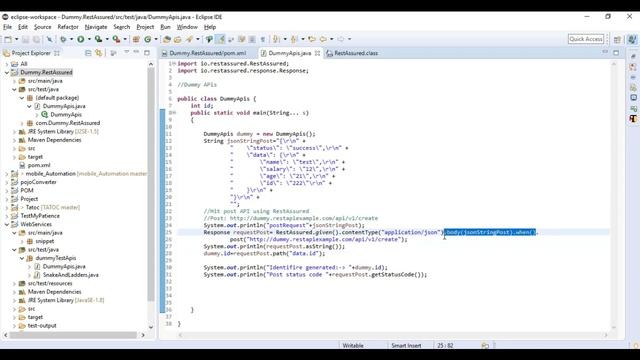Click the green New Java Class icon

tap(147, 39)
